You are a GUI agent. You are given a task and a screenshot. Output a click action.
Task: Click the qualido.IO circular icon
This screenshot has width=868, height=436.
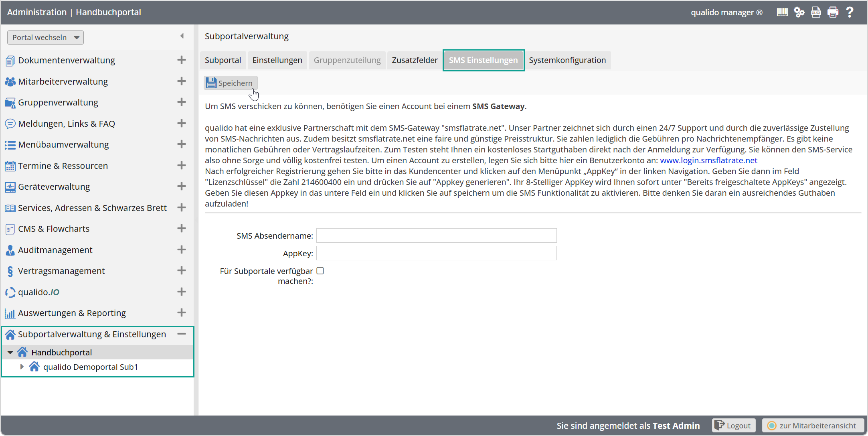(10, 292)
